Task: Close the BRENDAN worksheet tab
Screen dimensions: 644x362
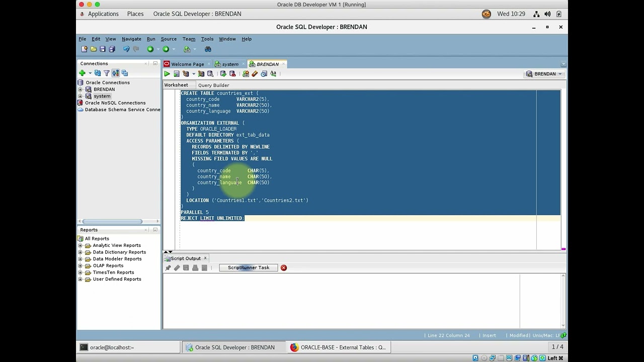Action: (x=284, y=64)
